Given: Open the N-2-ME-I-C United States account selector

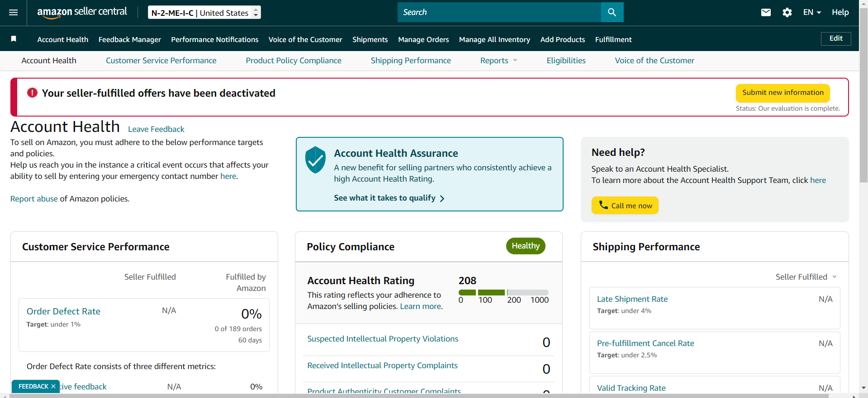Looking at the screenshot, I should pos(204,13).
